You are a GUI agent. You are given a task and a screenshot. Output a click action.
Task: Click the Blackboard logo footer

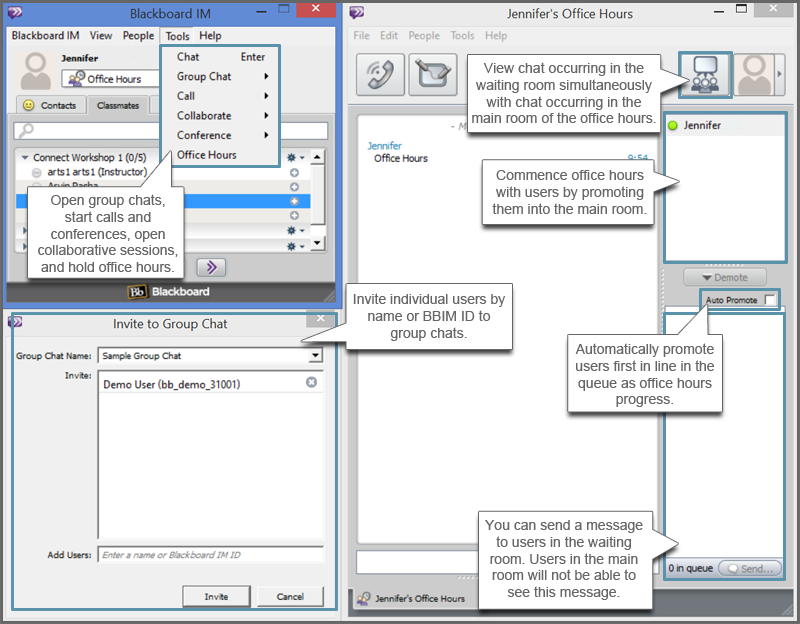point(168,292)
